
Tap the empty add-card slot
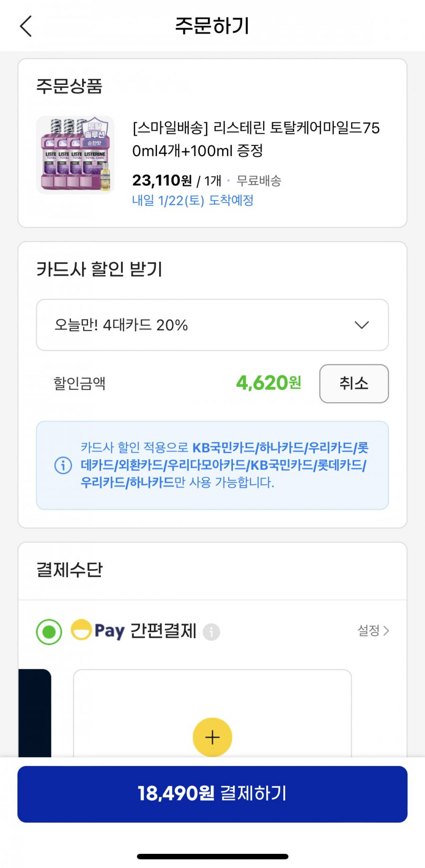coord(212,713)
